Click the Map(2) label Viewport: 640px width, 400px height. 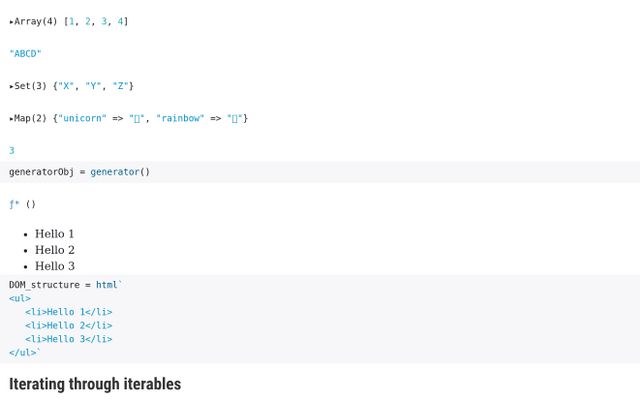31,118
